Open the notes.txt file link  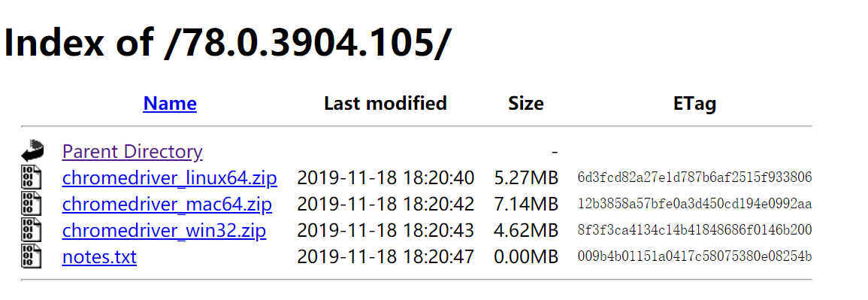click(99, 257)
